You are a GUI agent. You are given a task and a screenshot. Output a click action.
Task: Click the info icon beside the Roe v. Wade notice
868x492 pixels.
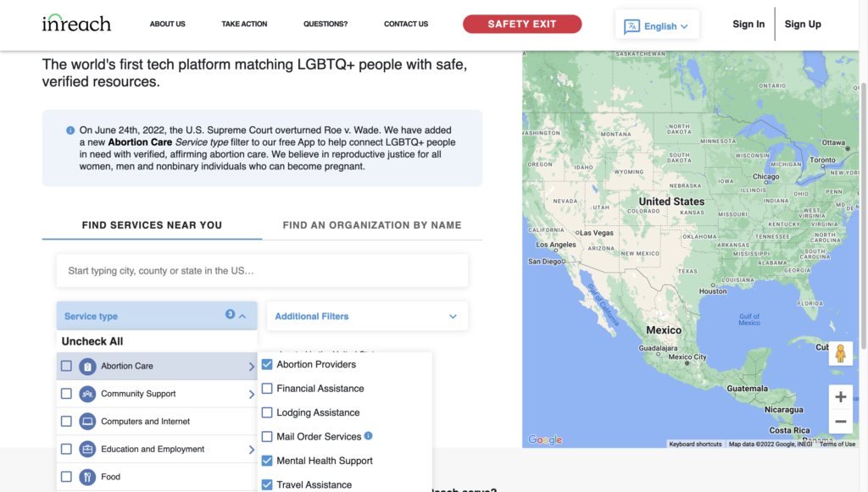[x=70, y=130]
